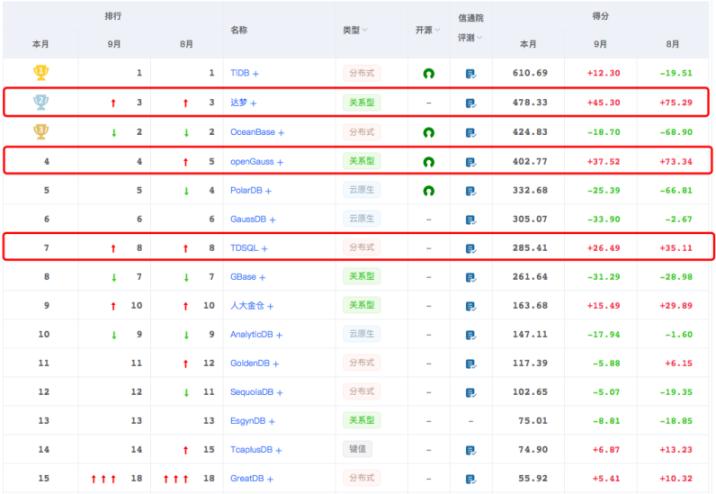Click the 云原生 type tag for PolarDB
716x494 pixels.
pyautogui.click(x=362, y=190)
